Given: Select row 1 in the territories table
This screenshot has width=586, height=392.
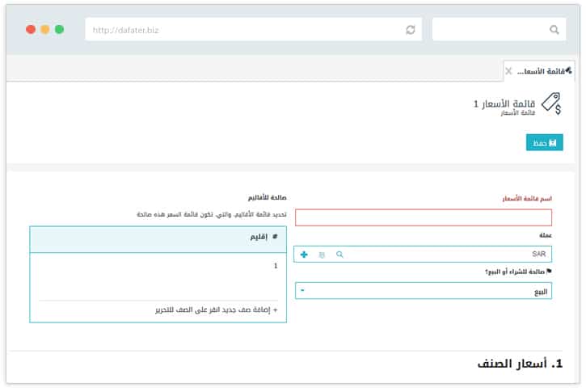Looking at the screenshot, I should [x=158, y=266].
